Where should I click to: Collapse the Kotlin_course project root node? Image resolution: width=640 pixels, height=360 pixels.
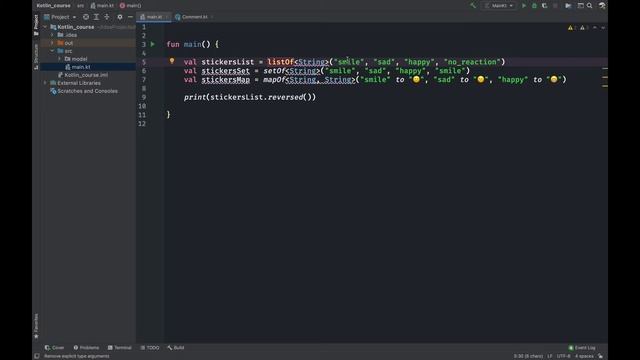pos(45,27)
